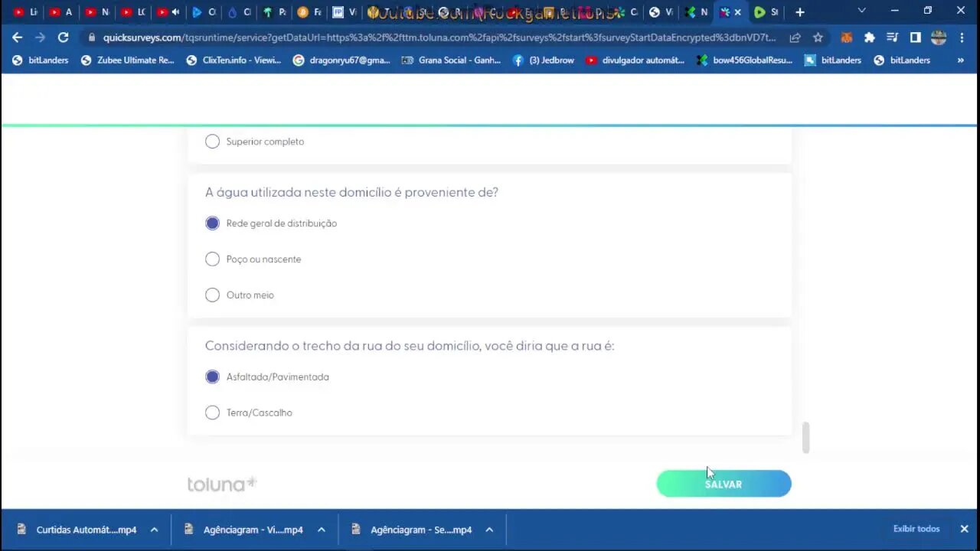The image size is (980, 551).
Task: Select Rede geral de distribuição
Action: [212, 223]
